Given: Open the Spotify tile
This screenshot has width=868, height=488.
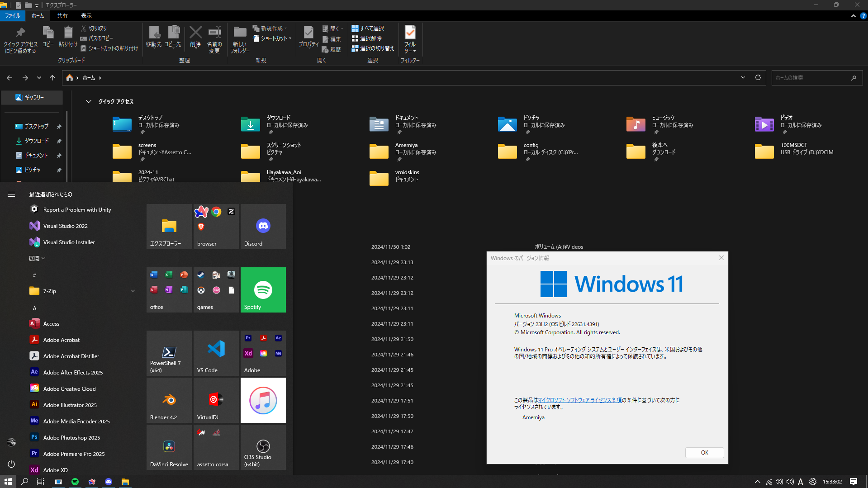Looking at the screenshot, I should point(263,290).
